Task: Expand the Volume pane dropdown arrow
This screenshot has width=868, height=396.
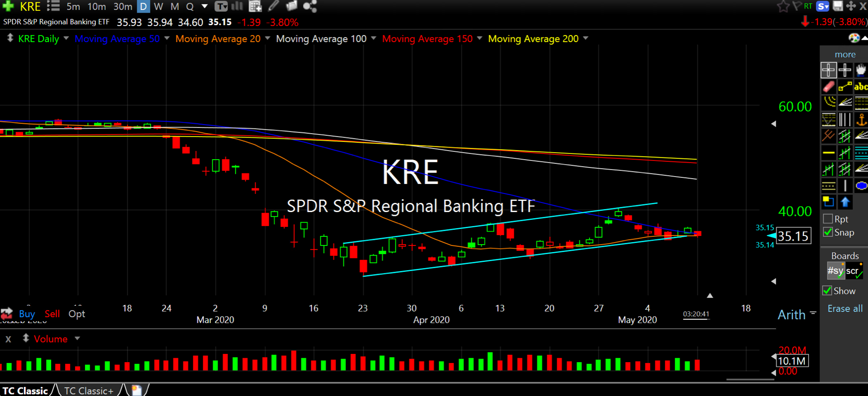Action: click(77, 338)
